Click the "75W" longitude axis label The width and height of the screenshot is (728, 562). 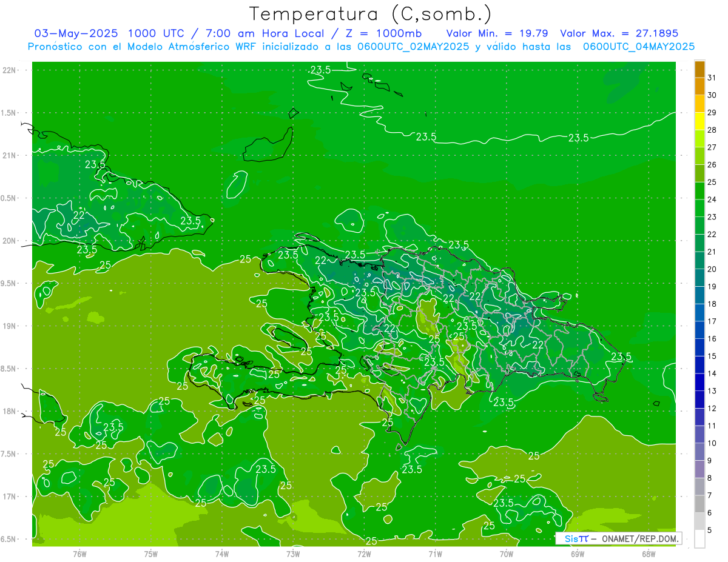[x=151, y=554]
